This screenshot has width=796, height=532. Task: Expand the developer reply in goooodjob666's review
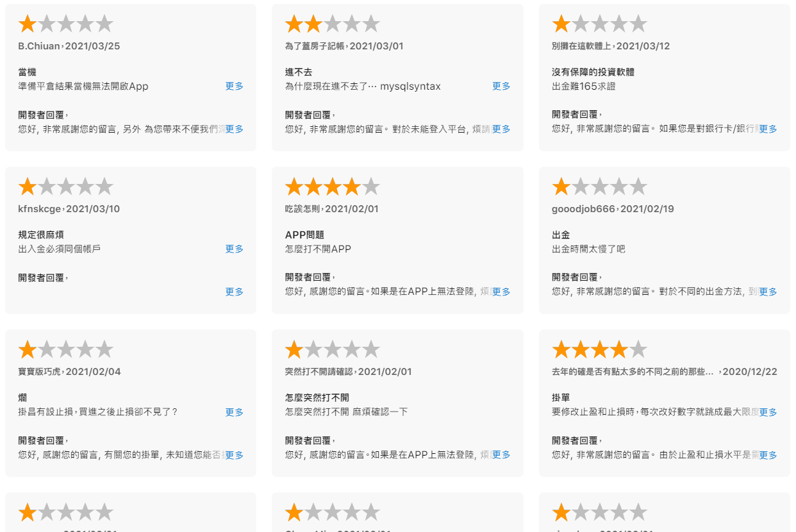point(767,290)
